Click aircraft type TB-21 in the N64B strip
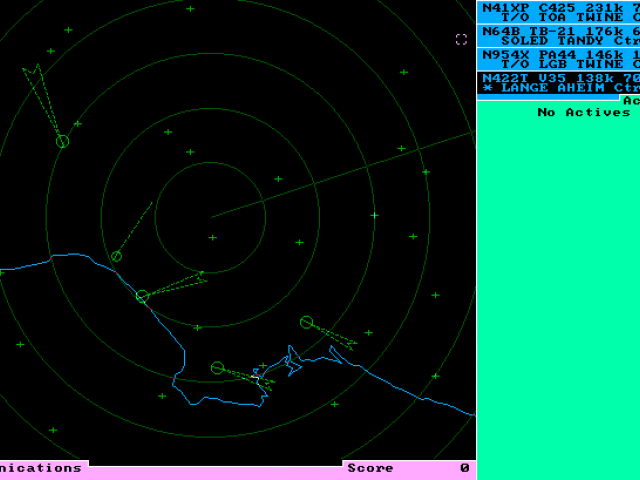The image size is (640, 480). click(x=553, y=31)
